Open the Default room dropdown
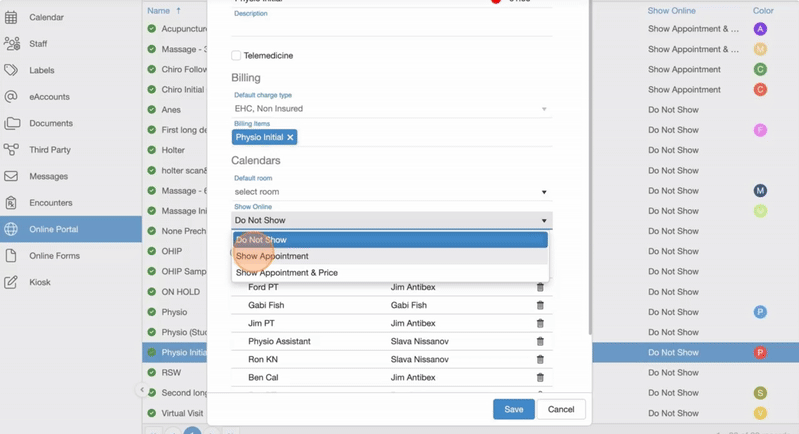 click(390, 192)
